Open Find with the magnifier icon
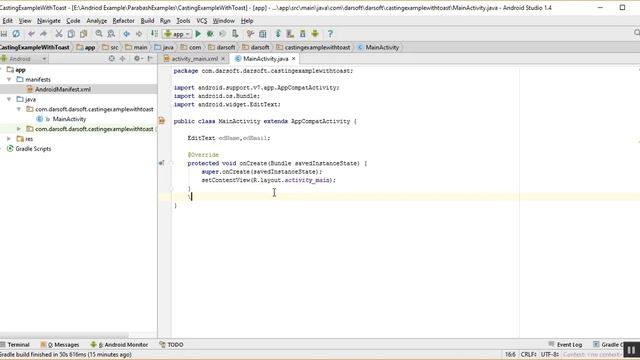The height and width of the screenshot is (360, 640). pyautogui.click(x=99, y=34)
